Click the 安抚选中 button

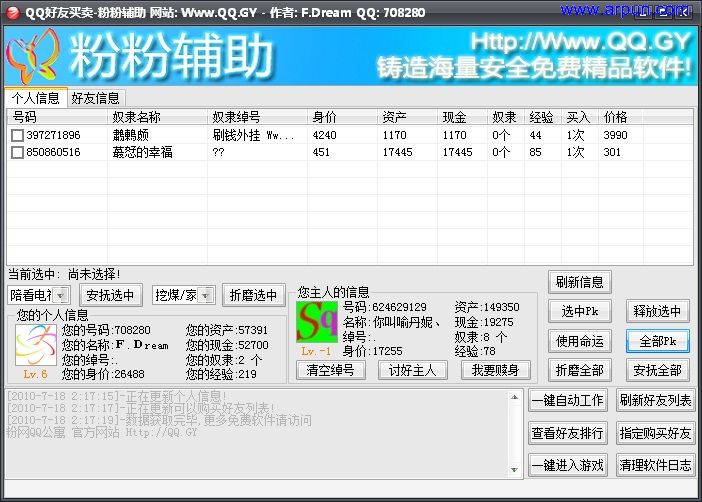pyautogui.click(x=111, y=296)
